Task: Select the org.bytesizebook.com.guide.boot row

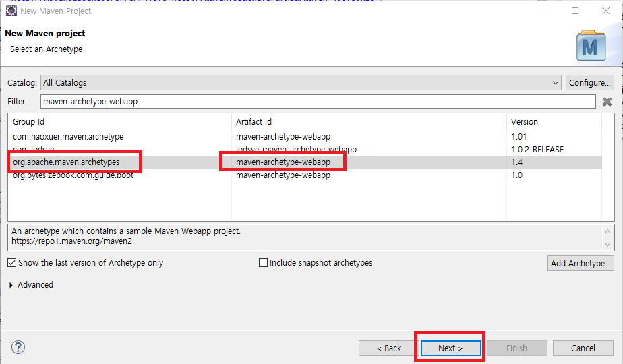Action: click(305, 175)
